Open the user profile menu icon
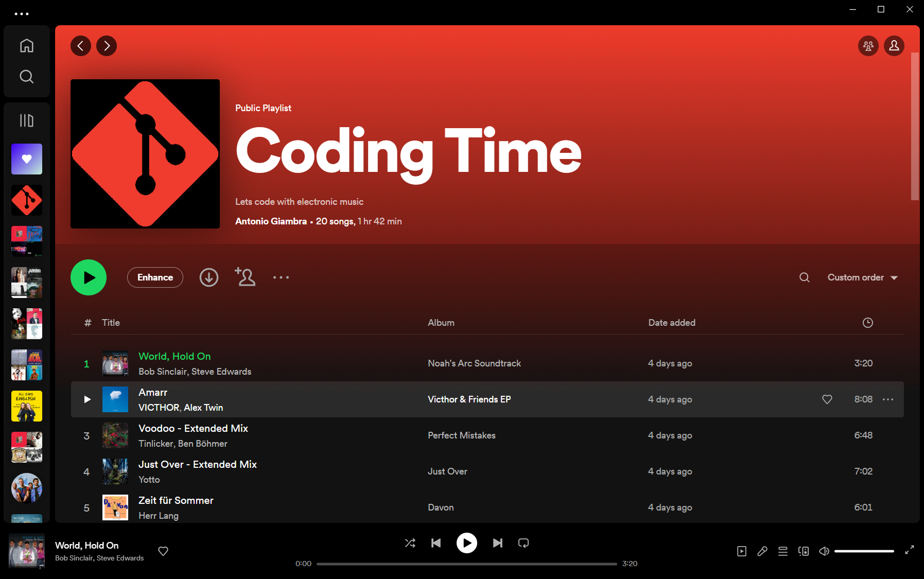 tap(894, 46)
